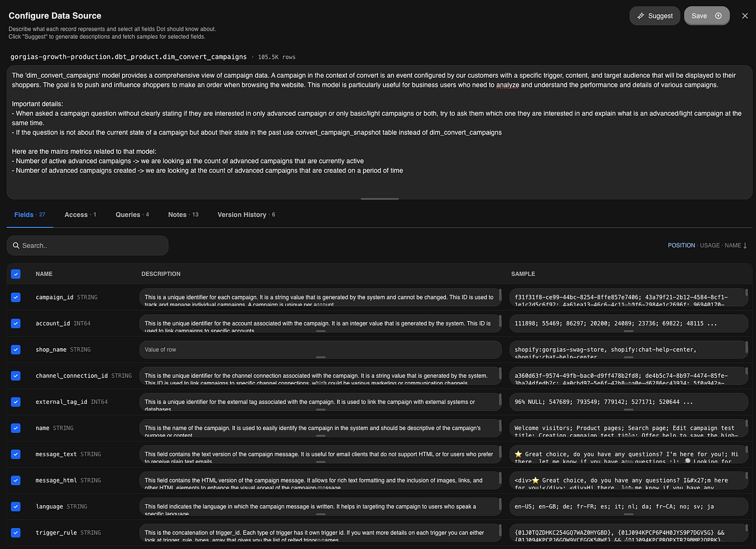Screen dimensions: 756x549
Task: Switch to the Access tab
Action: [x=80, y=215]
